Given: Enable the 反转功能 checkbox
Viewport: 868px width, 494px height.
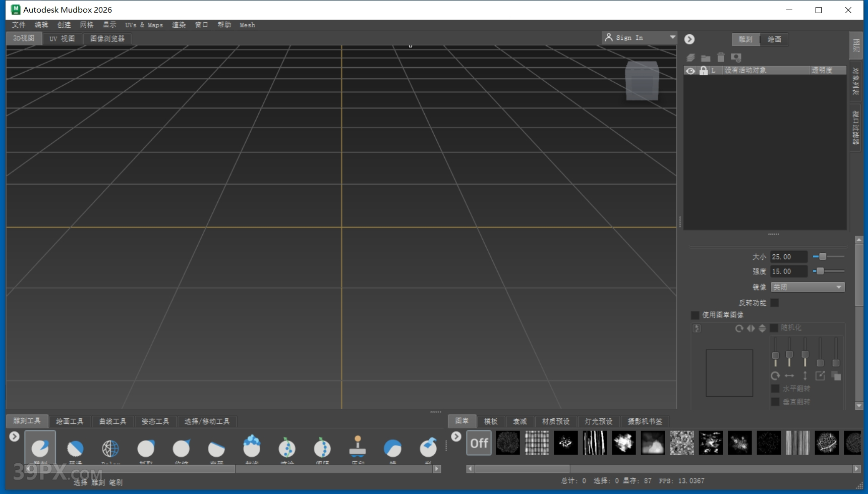Looking at the screenshot, I should [775, 303].
